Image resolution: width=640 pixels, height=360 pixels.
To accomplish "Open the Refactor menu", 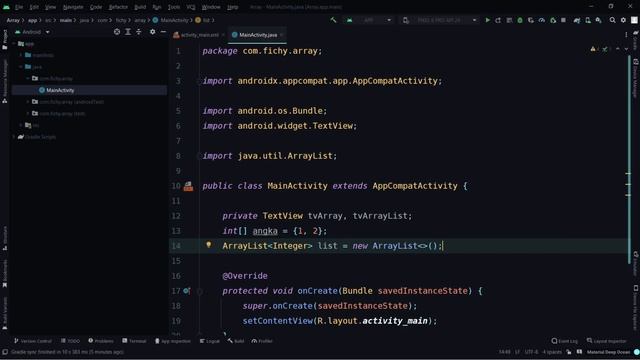I will click(x=118, y=7).
